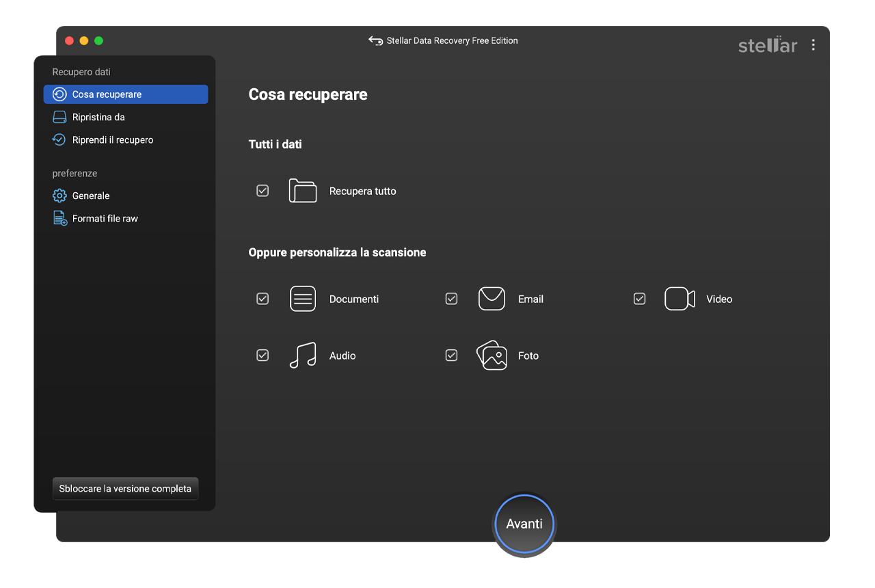Click the Audio music note icon
The image size is (875, 588).
coord(303,356)
